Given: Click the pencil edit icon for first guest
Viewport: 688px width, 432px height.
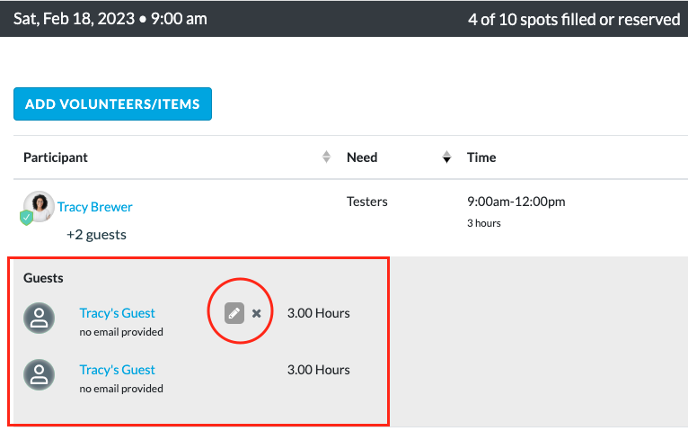Looking at the screenshot, I should pos(234,313).
